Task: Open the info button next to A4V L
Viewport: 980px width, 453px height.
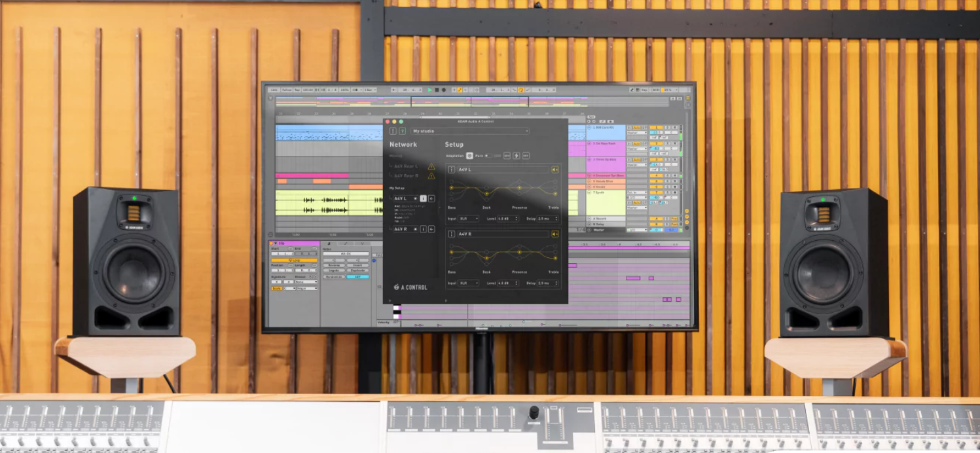Action: click(423, 198)
